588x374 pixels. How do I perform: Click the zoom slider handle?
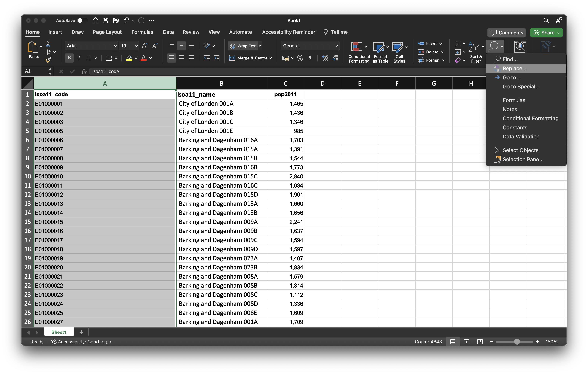517,342
